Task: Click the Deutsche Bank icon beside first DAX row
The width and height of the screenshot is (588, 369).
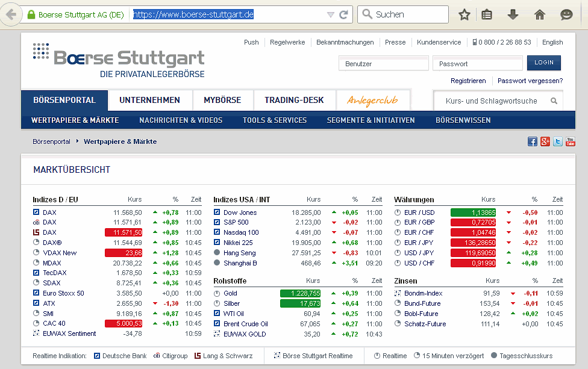Action: tap(36, 212)
